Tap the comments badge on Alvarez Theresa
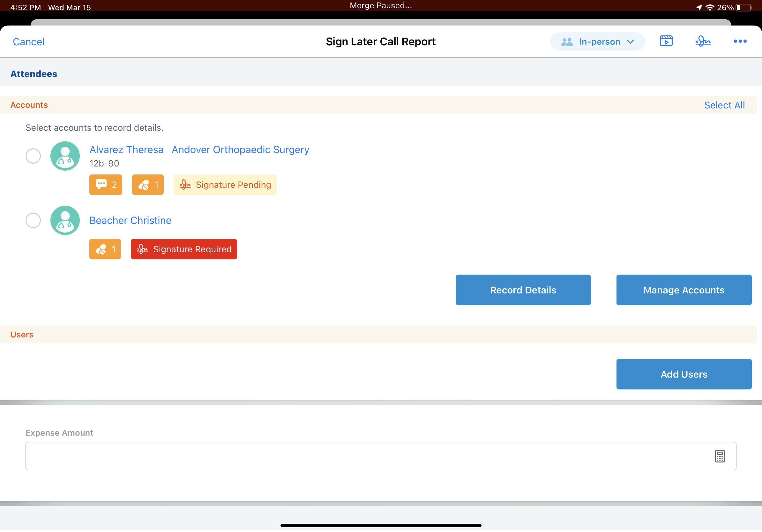Screen dimensions: 762x532 click(x=106, y=184)
